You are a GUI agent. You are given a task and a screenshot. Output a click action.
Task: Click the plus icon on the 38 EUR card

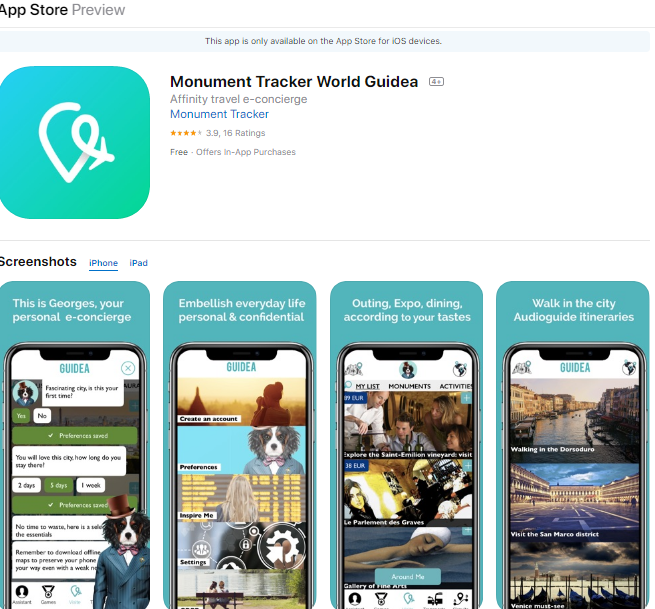click(x=467, y=465)
